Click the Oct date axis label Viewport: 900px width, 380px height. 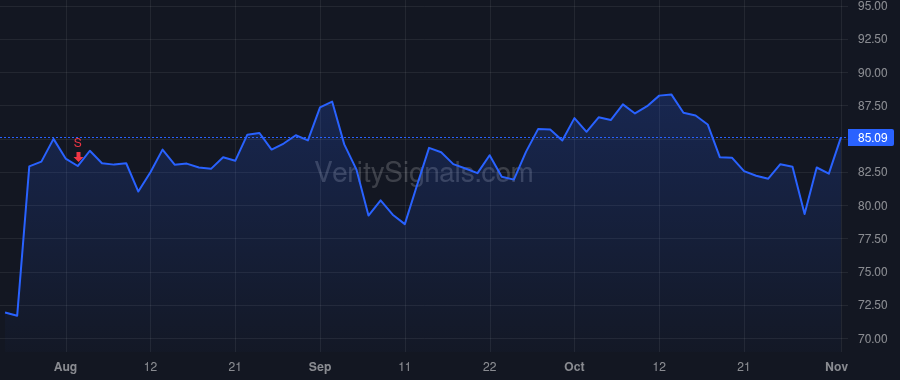574,367
